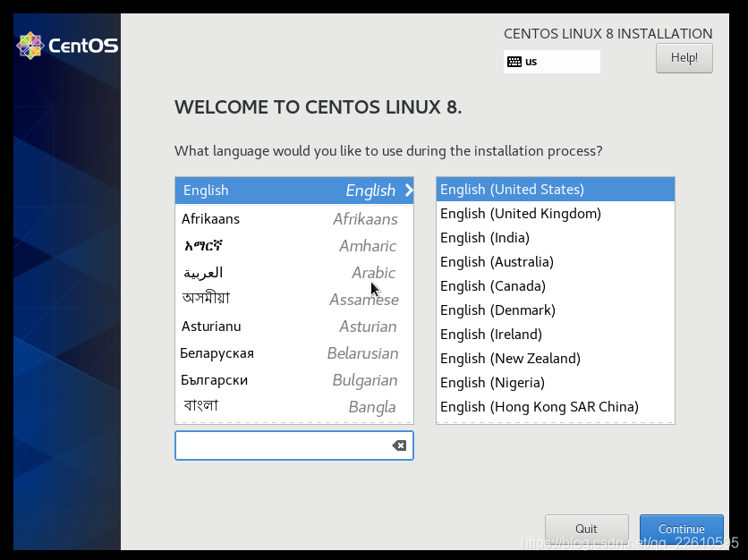Clear the language search field using the backspace icon
The width and height of the screenshot is (748, 560).
point(399,445)
